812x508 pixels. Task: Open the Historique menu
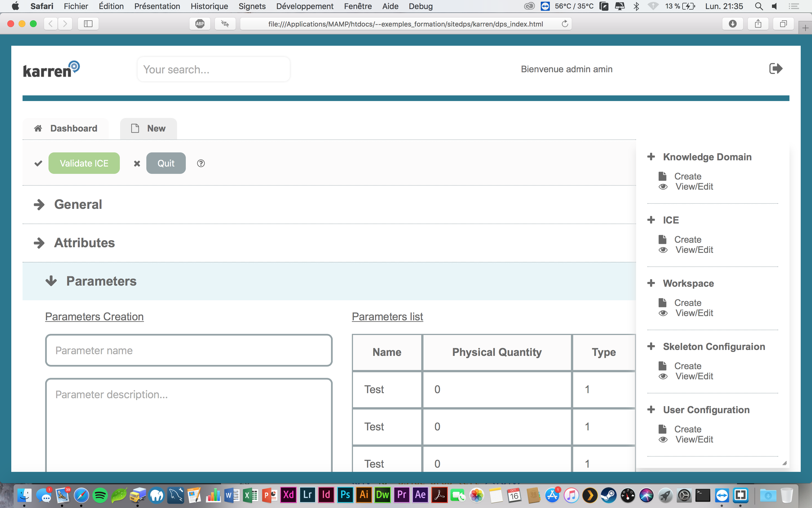209,6
